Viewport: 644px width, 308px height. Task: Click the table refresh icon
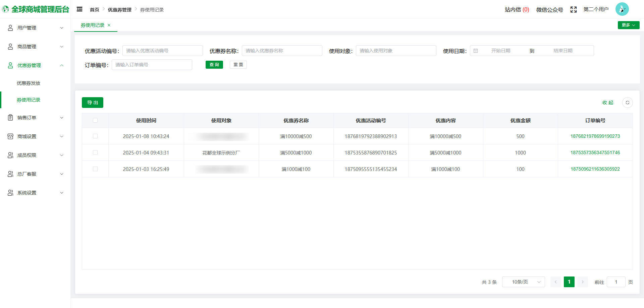627,103
